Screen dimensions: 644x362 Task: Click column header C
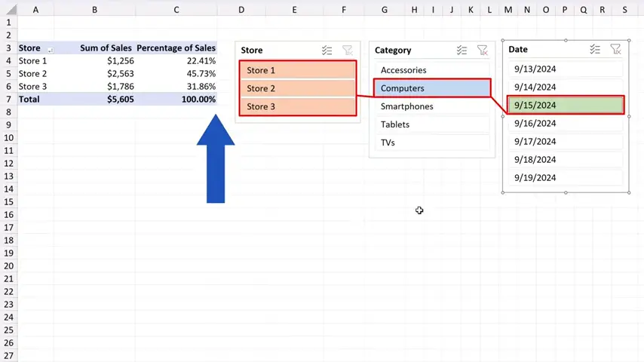tap(176, 10)
